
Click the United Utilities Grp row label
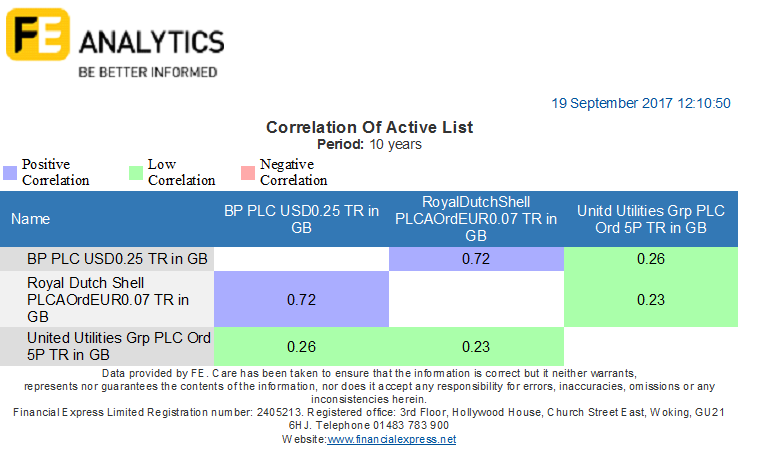[x=107, y=346]
